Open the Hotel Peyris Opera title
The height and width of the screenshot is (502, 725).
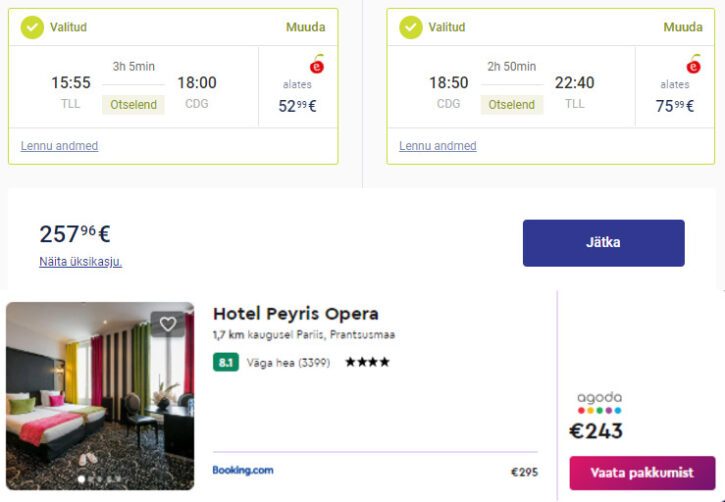pyautogui.click(x=295, y=313)
